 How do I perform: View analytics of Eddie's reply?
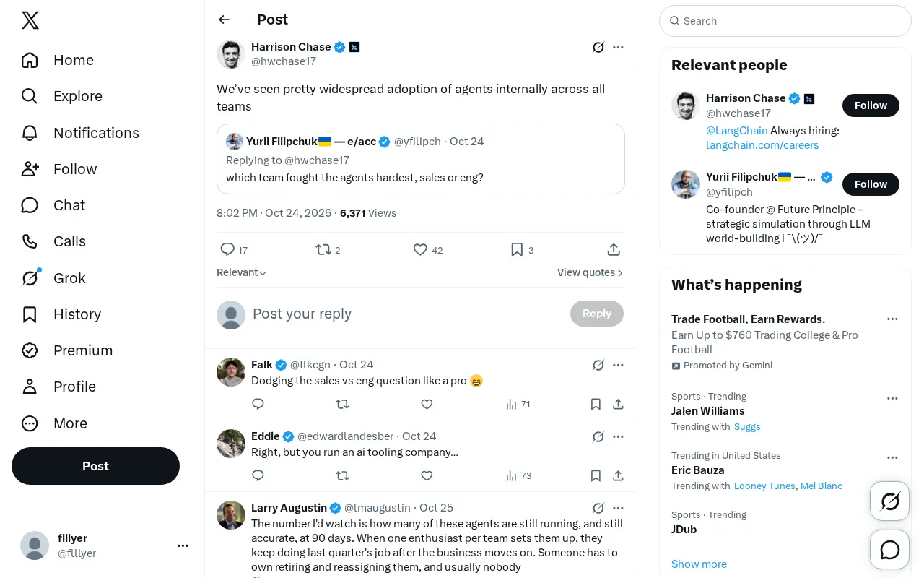tap(518, 475)
